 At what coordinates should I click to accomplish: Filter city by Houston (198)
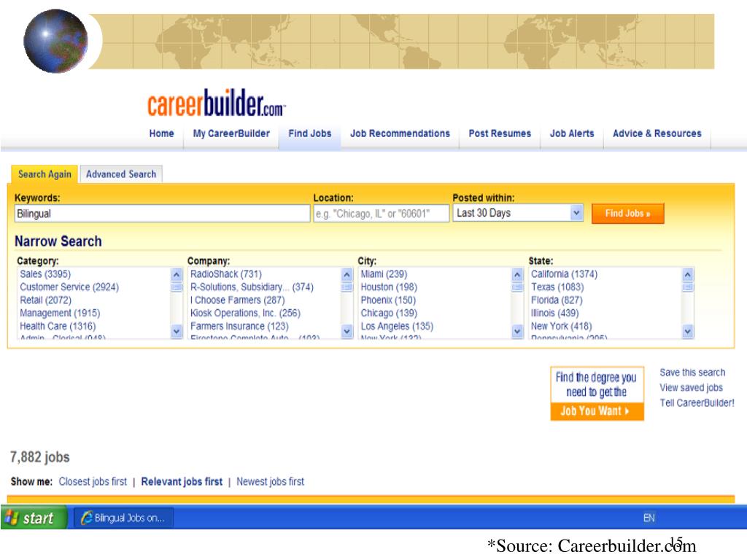[389, 287]
